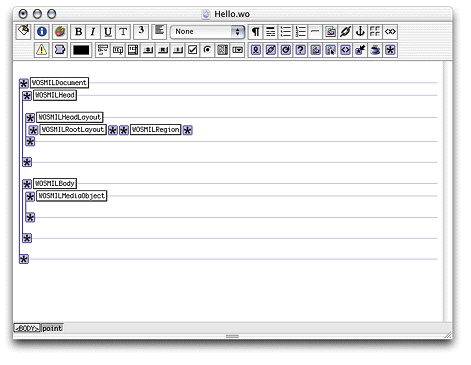The image size is (471, 365).
Task: Add a Java applet with the coffee cup icon
Action: pos(375,50)
